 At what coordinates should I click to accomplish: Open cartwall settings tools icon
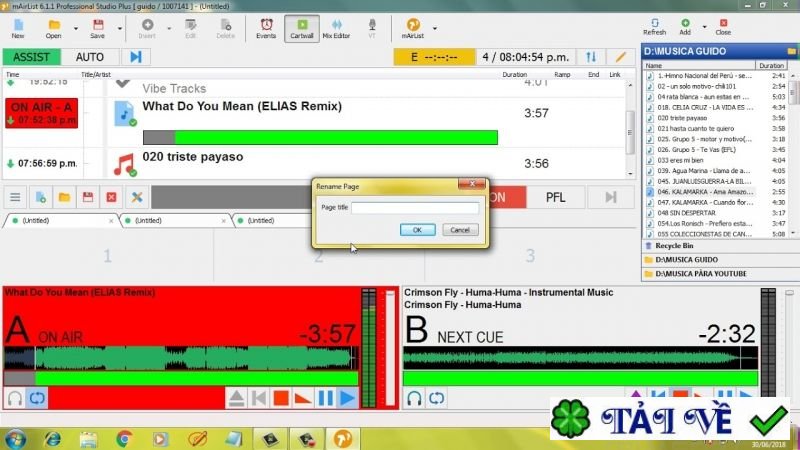click(x=137, y=197)
